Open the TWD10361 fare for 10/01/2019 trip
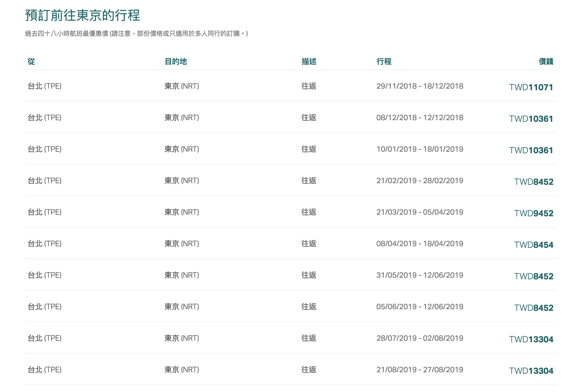Viewport: 579px width, 392px height. point(531,150)
